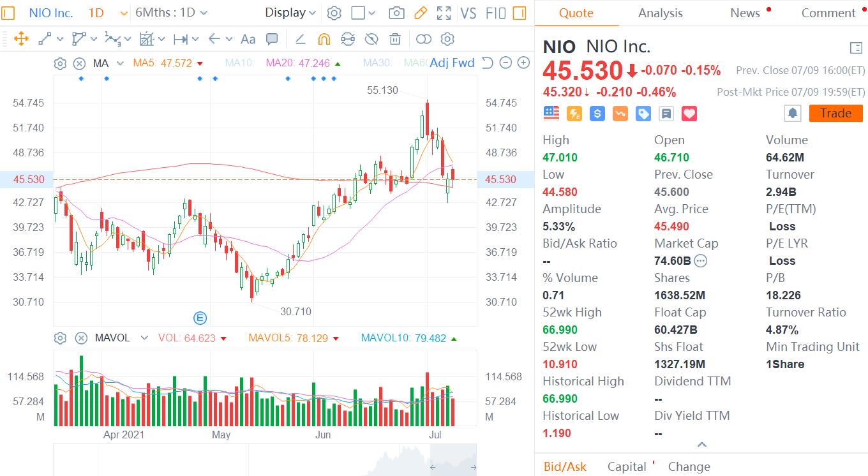Click the orange Trade button

tap(835, 114)
